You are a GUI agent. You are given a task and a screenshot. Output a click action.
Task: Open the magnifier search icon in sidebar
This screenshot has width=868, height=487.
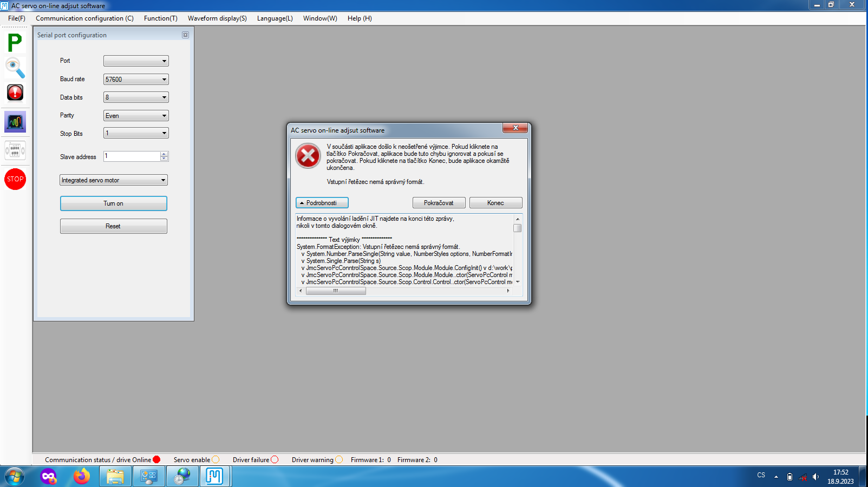15,68
